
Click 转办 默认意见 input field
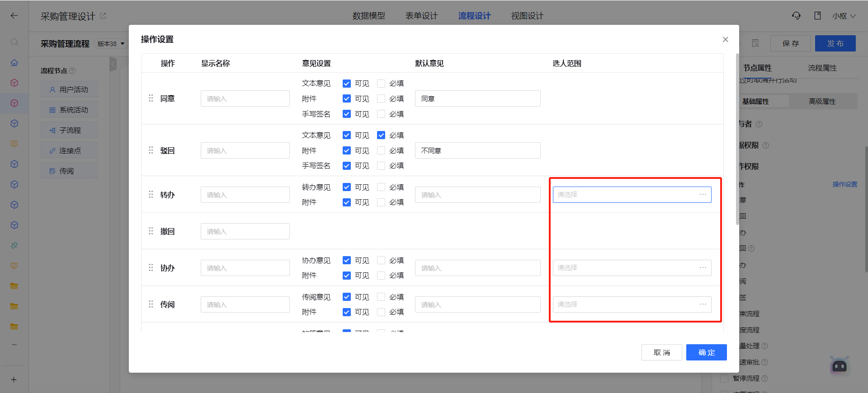pyautogui.click(x=478, y=195)
